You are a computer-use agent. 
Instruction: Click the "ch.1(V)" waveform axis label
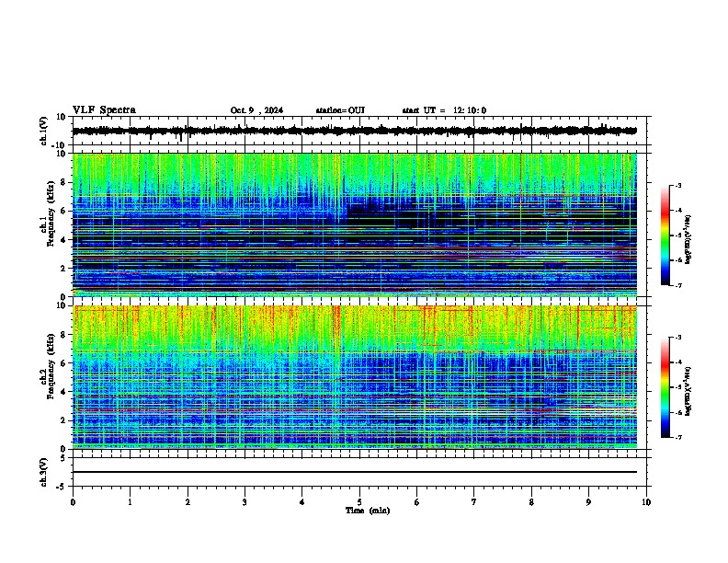pyautogui.click(x=43, y=131)
